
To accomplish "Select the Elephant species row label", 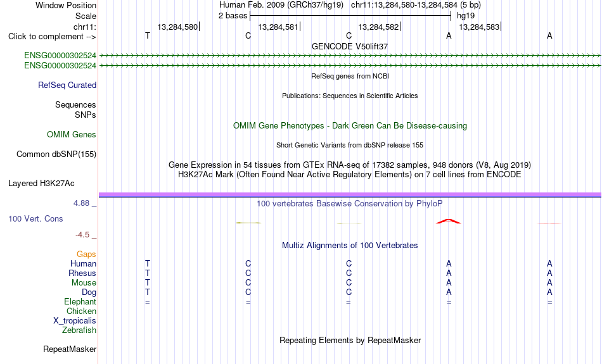I will click(x=80, y=301).
